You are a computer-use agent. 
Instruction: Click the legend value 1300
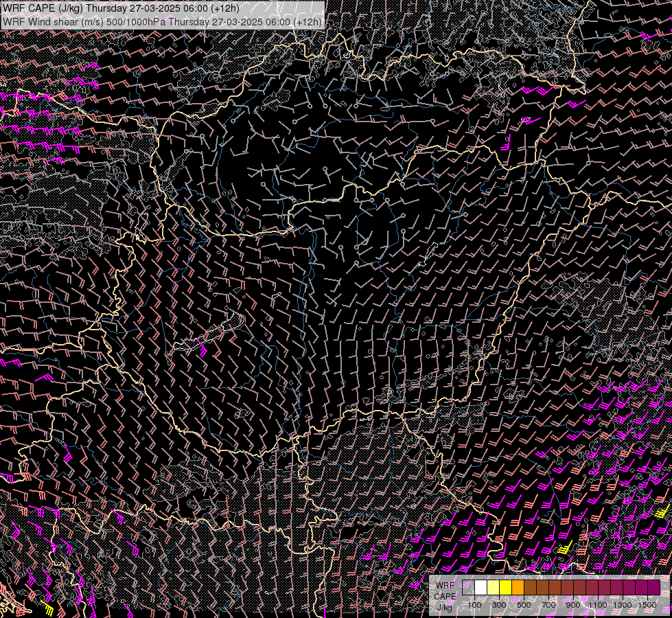tap(623, 605)
